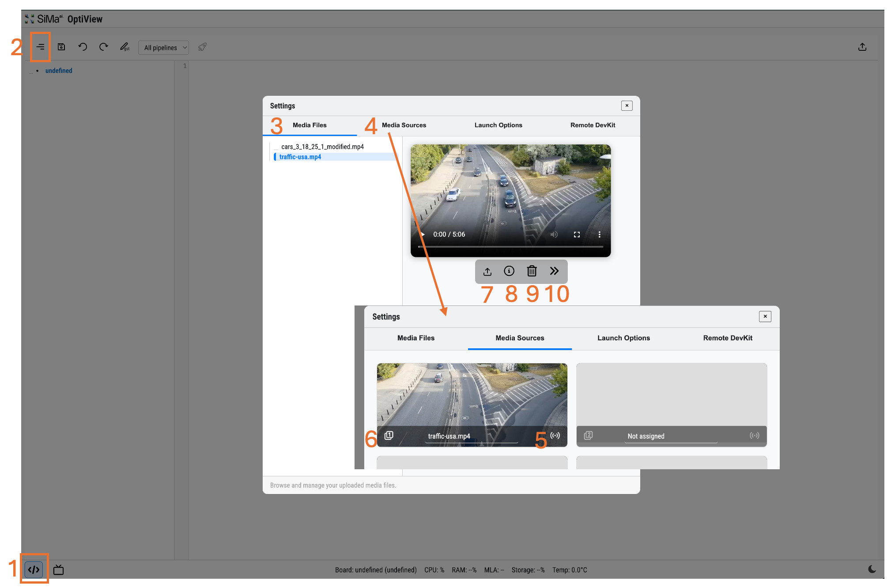This screenshot has height=588, width=891.
Task: Open video preview three-dot options menu
Action: coord(599,234)
